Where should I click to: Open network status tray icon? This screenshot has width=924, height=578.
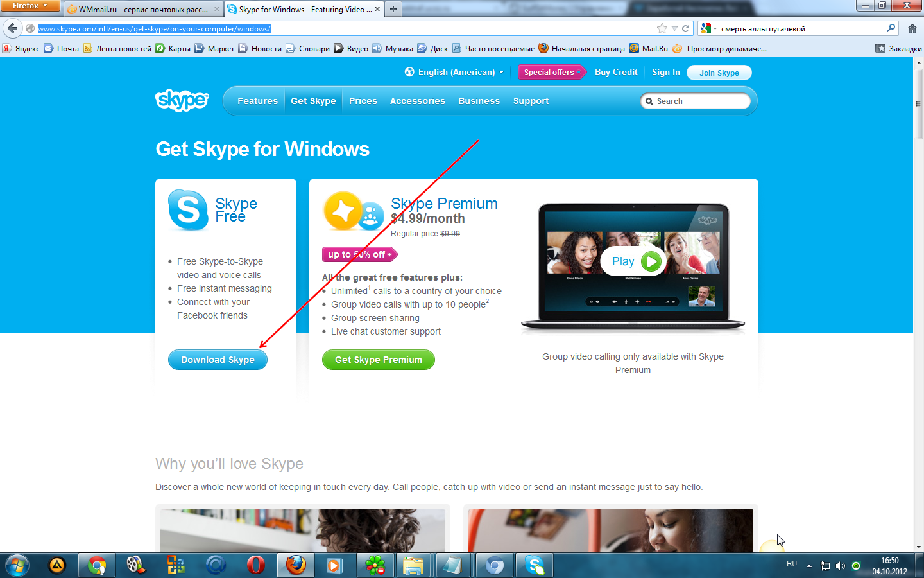coord(825,566)
